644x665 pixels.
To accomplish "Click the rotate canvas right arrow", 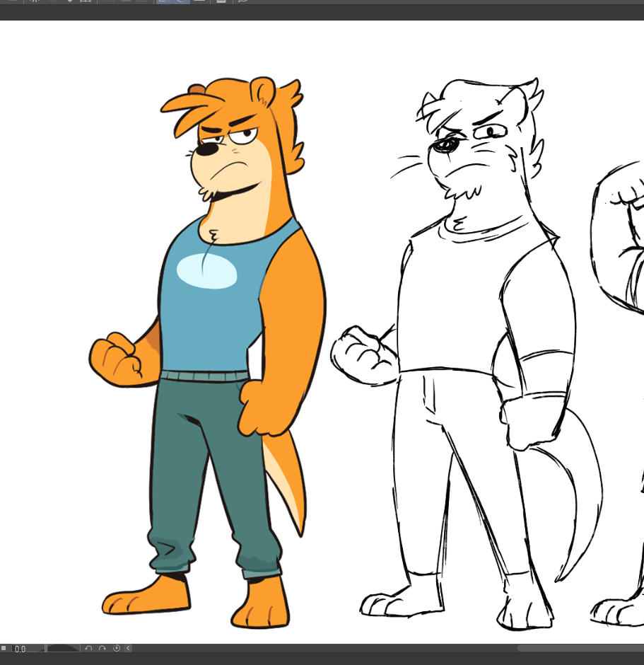I will [102, 648].
